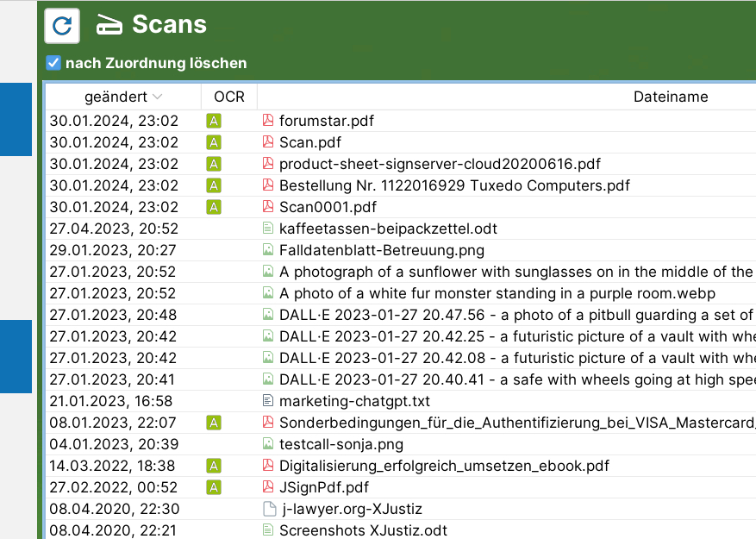Click the OCR badge for Scan0001.pdf
756x539 pixels.
click(214, 207)
